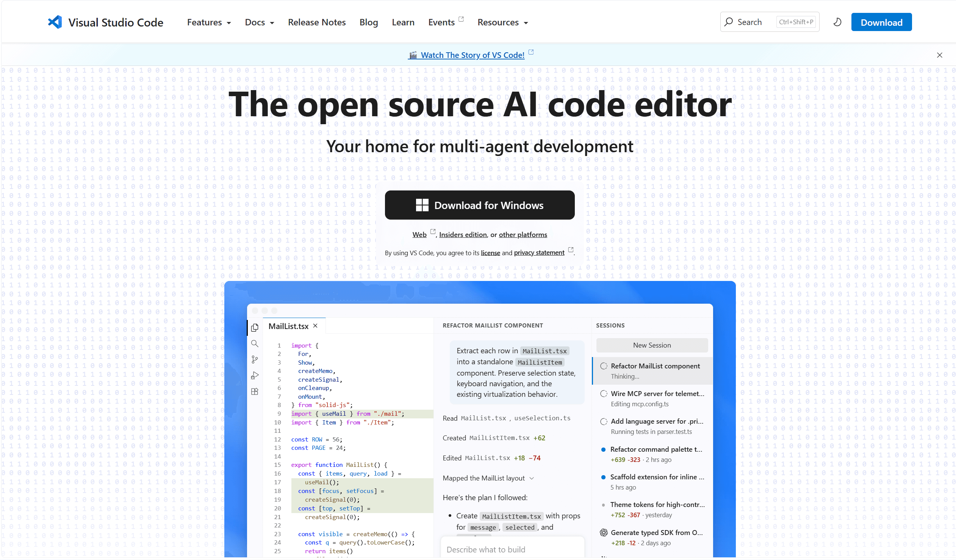Open the Resources dropdown menu
Screen dimensions: 956x560
(503, 22)
